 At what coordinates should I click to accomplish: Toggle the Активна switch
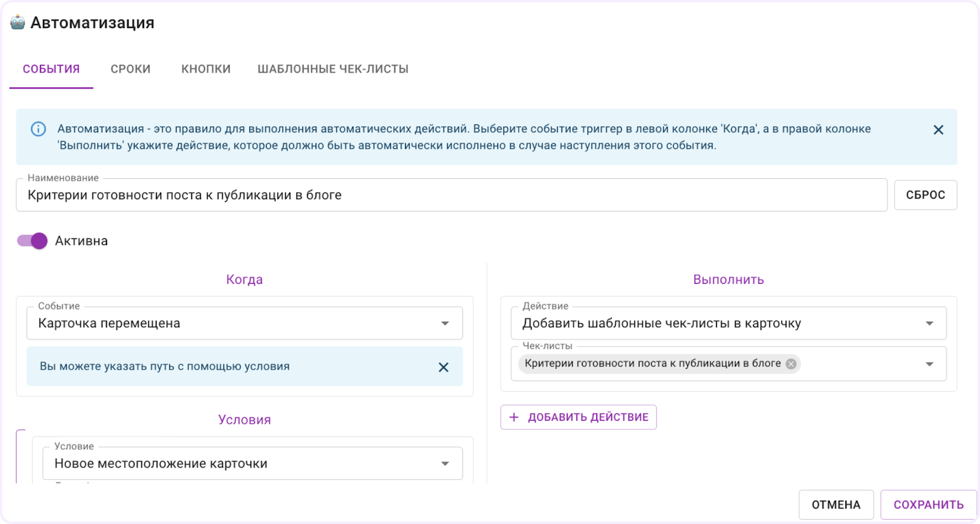point(32,241)
